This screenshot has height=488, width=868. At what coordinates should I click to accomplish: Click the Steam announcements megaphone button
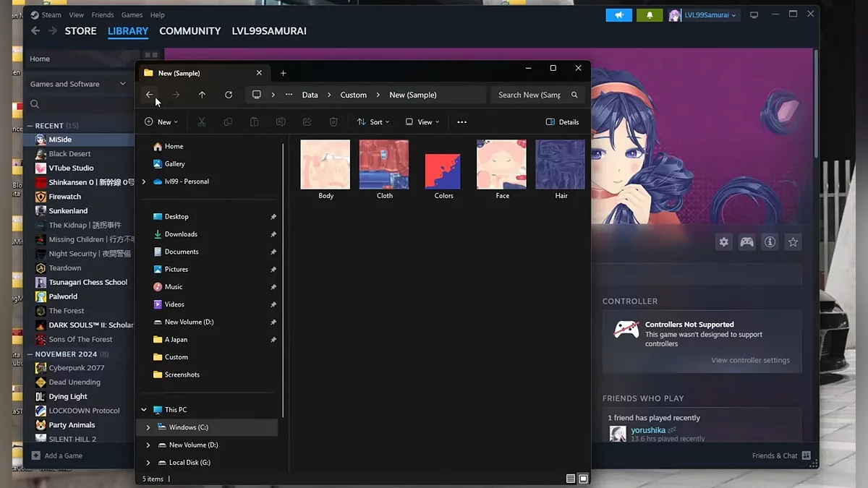(x=619, y=14)
